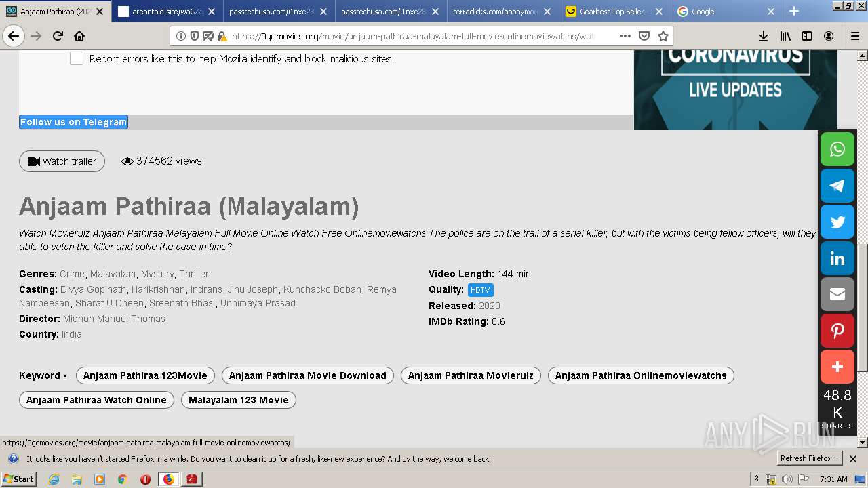Open the Malayalam genre link
868x488 pixels.
click(x=113, y=274)
